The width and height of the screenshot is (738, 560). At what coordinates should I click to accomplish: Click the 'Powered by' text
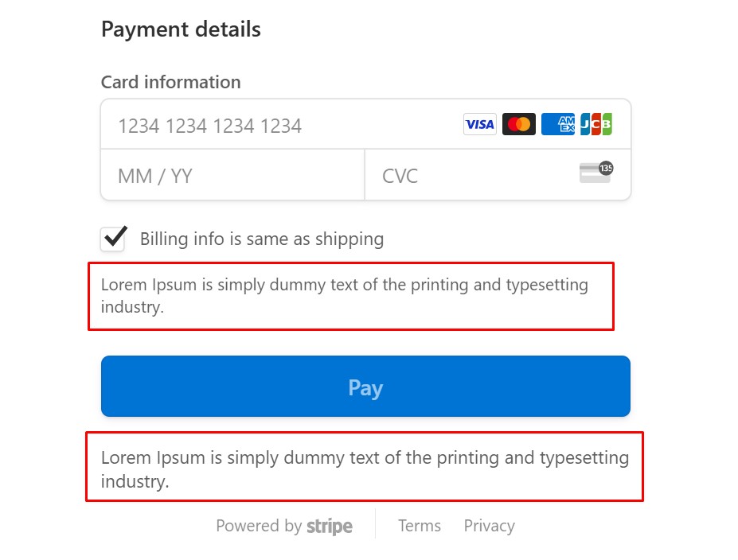click(x=259, y=526)
